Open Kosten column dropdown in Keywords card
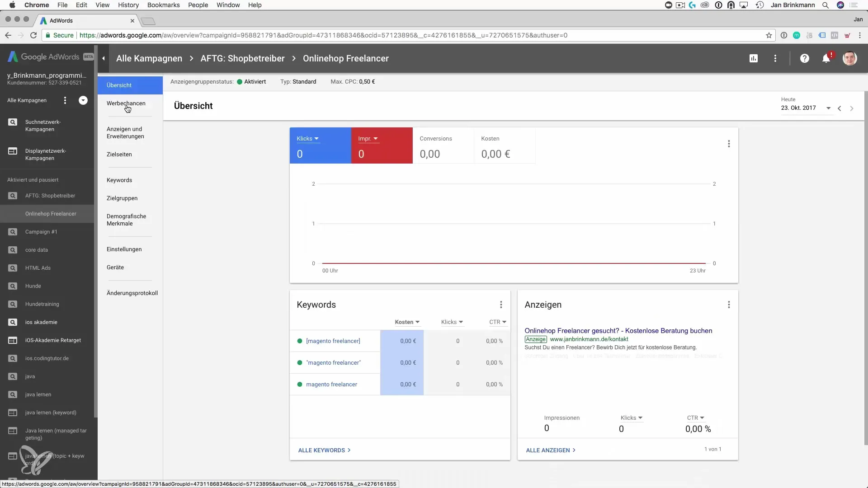This screenshot has width=868, height=488. point(407,322)
